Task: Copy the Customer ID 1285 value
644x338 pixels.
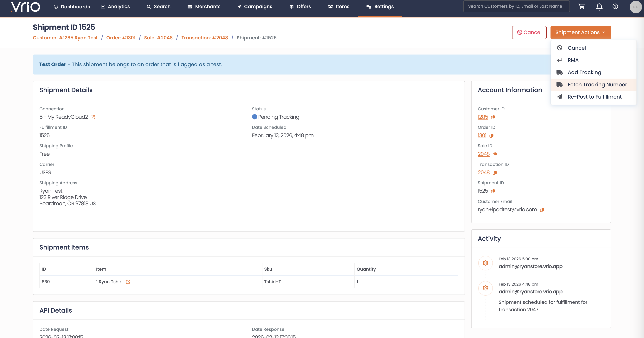Action: pos(493,117)
